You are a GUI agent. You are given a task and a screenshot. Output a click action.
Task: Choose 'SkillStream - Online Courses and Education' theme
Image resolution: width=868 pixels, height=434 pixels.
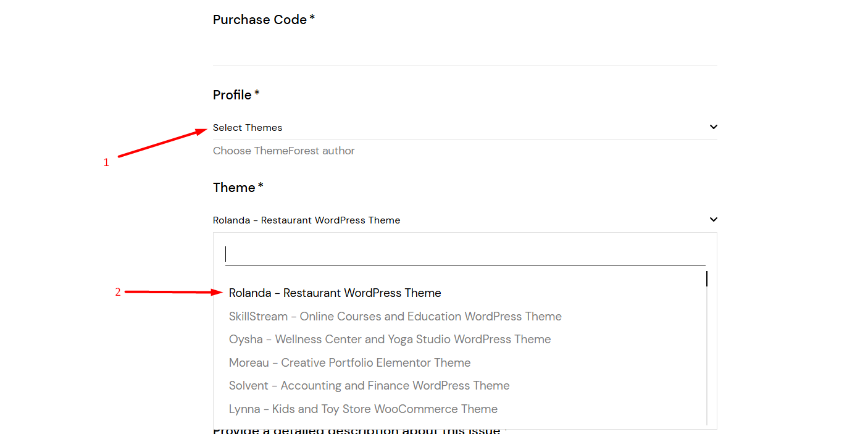(x=395, y=316)
